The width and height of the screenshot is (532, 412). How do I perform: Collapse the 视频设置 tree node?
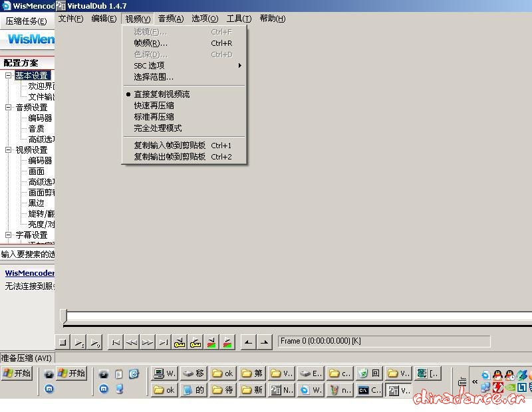pyautogui.click(x=9, y=150)
